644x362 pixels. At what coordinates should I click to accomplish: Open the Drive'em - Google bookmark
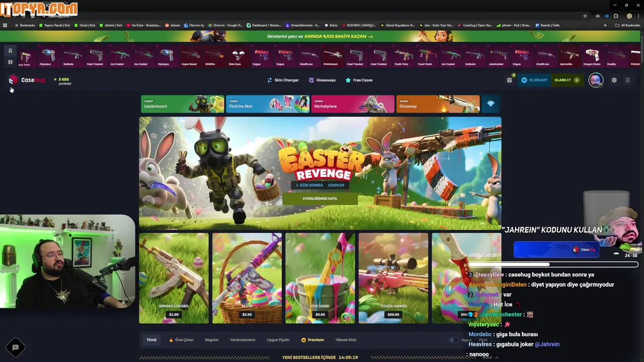coord(225,25)
